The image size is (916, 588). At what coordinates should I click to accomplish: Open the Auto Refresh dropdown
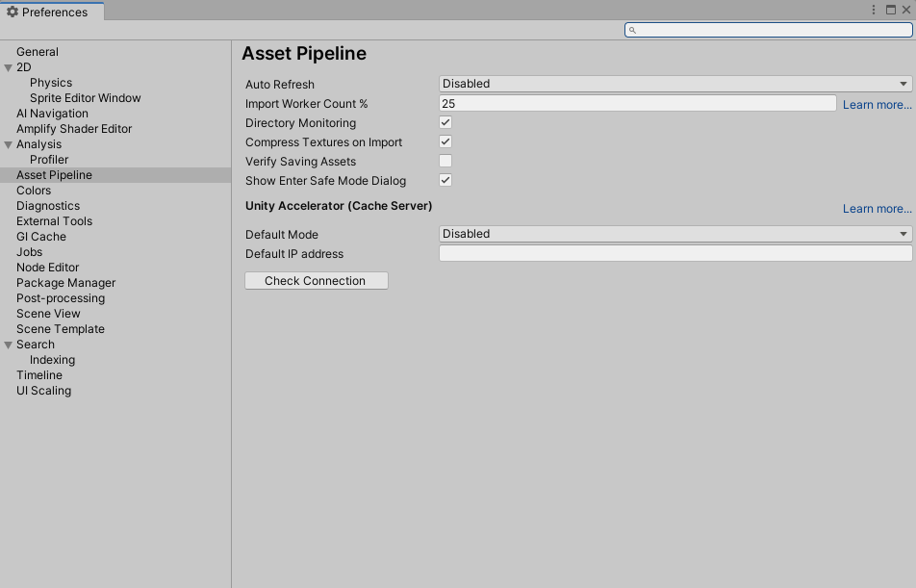pyautogui.click(x=674, y=84)
